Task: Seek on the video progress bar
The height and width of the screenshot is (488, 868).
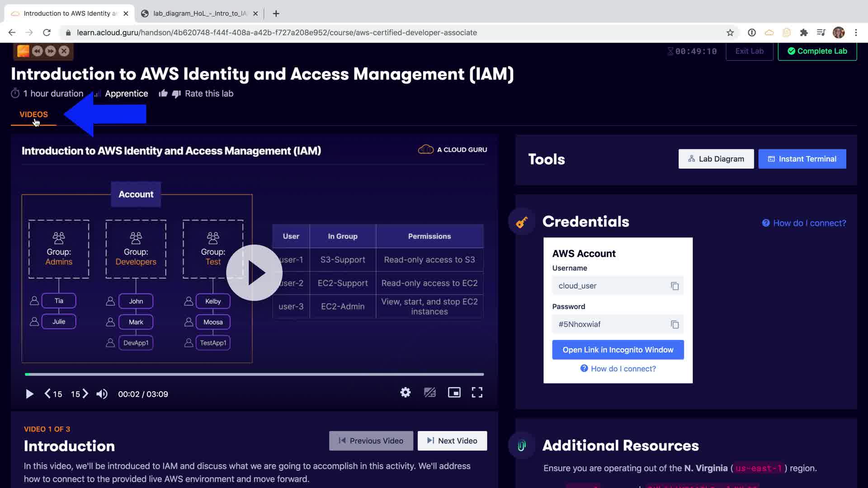Action: click(254, 374)
